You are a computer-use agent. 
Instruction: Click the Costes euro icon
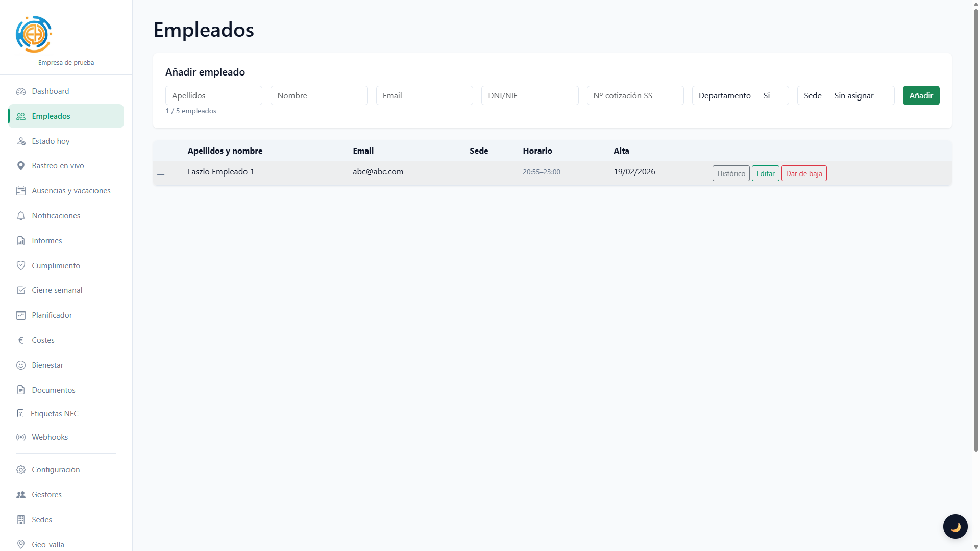[21, 340]
